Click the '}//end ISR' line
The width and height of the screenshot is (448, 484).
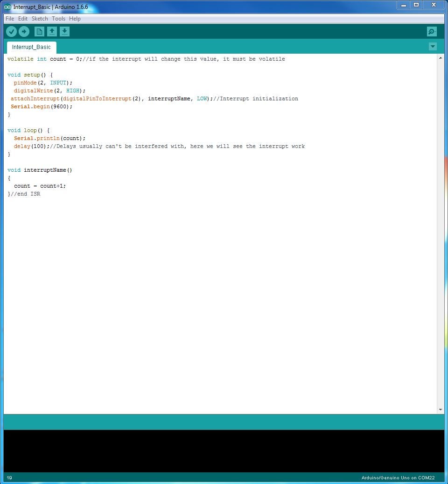point(24,194)
